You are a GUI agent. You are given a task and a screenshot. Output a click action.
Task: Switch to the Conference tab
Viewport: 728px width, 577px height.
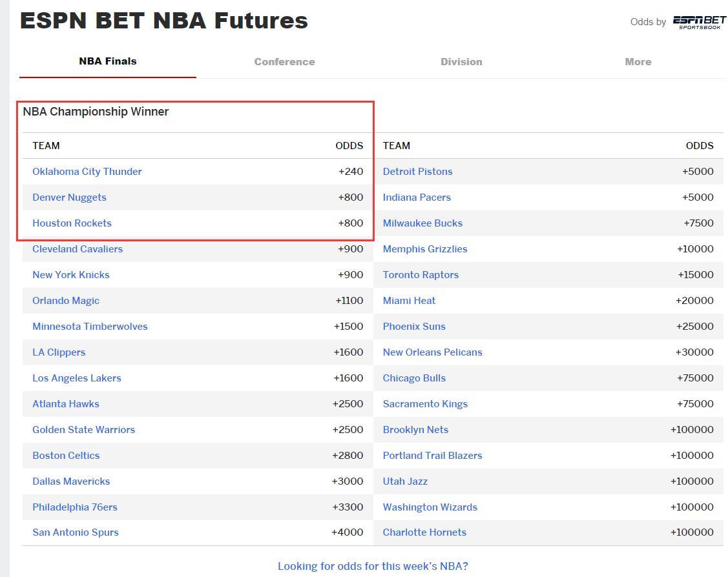(x=284, y=62)
